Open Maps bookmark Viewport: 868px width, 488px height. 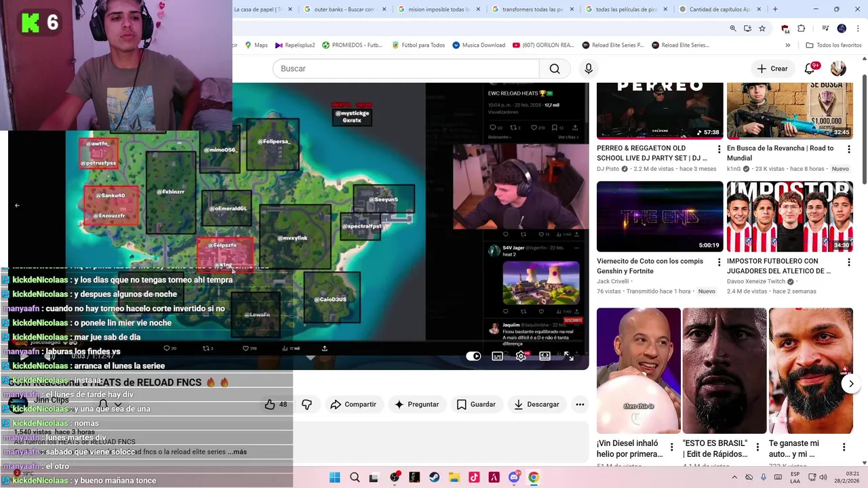pyautogui.click(x=256, y=45)
